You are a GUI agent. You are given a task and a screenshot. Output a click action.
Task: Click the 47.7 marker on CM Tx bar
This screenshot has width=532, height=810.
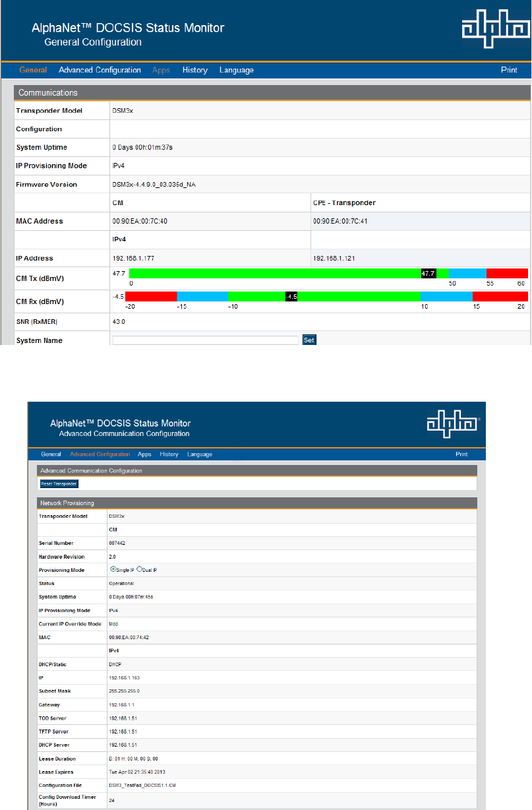tap(429, 272)
